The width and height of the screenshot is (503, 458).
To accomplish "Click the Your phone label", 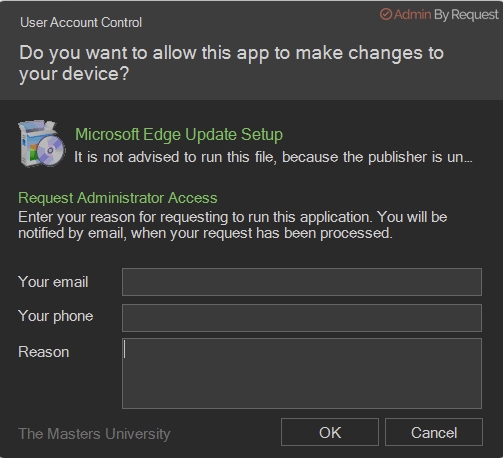I will coord(55,316).
